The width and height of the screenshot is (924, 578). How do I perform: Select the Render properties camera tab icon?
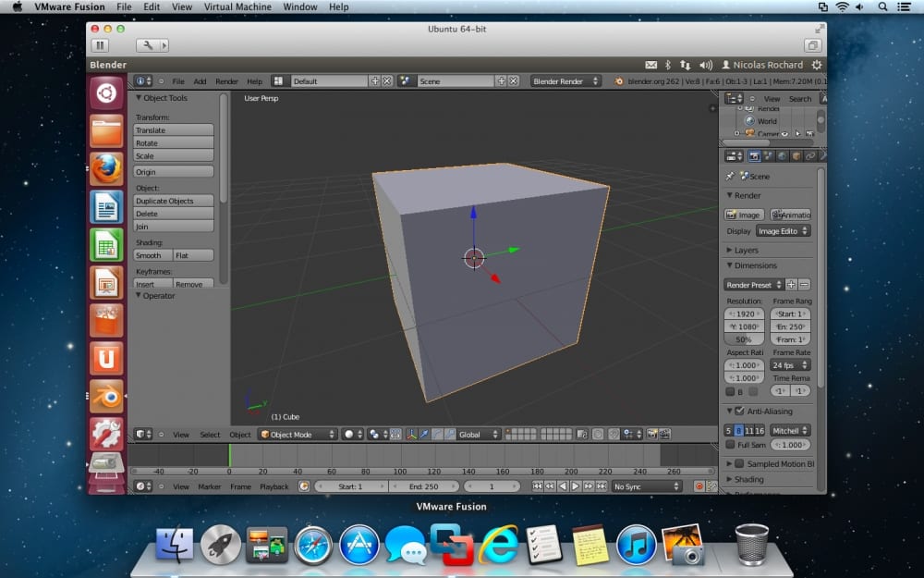pyautogui.click(x=754, y=156)
